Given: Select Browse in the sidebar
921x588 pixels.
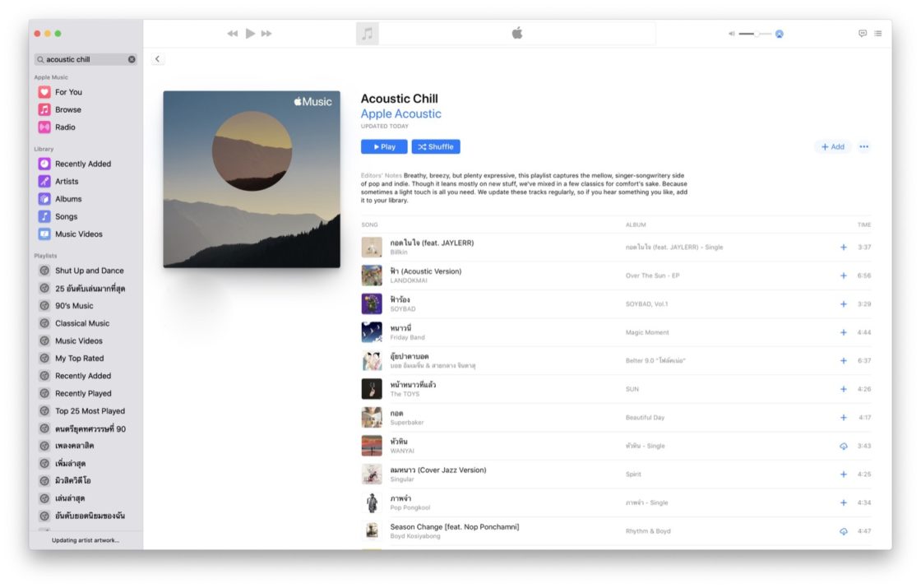Looking at the screenshot, I should 67,109.
